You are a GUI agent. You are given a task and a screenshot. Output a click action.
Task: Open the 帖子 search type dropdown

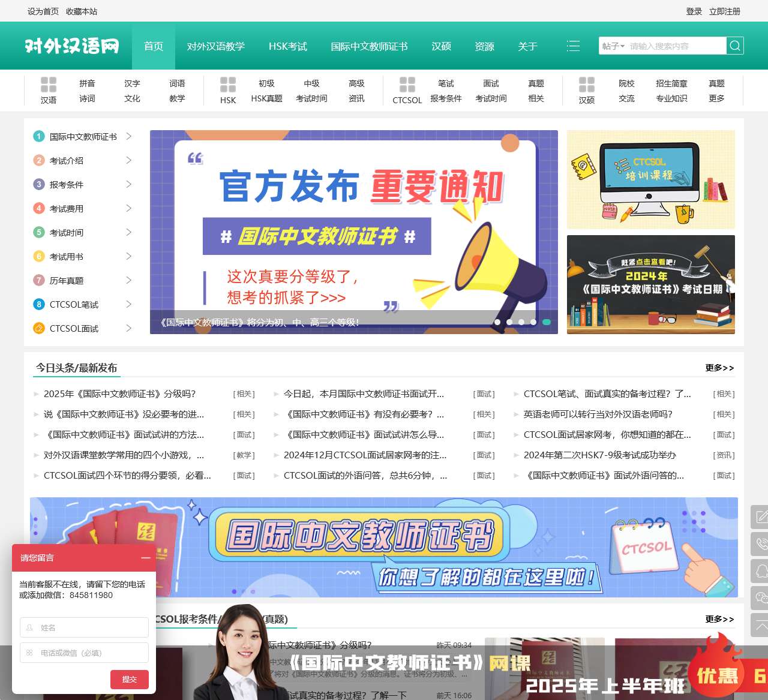[x=613, y=46]
